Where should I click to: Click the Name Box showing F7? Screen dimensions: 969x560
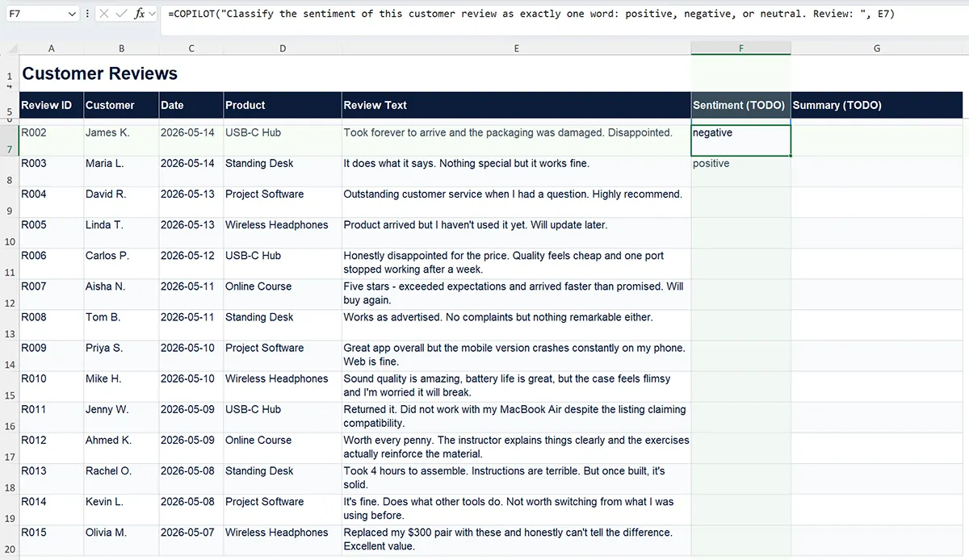coord(34,14)
